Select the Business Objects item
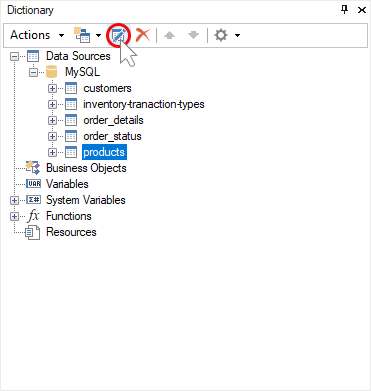The height and width of the screenshot is (391, 371). [x=86, y=168]
